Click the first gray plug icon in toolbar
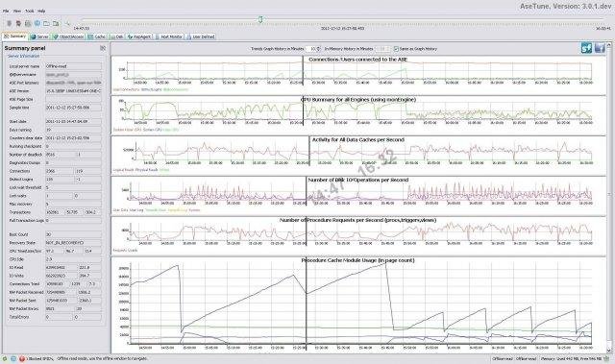Image resolution: width=615 pixels, height=364 pixels. tap(9, 23)
